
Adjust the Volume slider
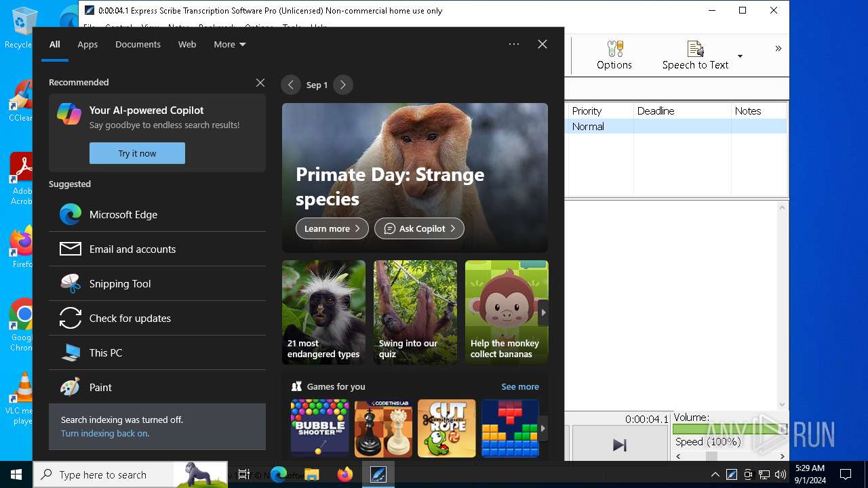pos(730,429)
